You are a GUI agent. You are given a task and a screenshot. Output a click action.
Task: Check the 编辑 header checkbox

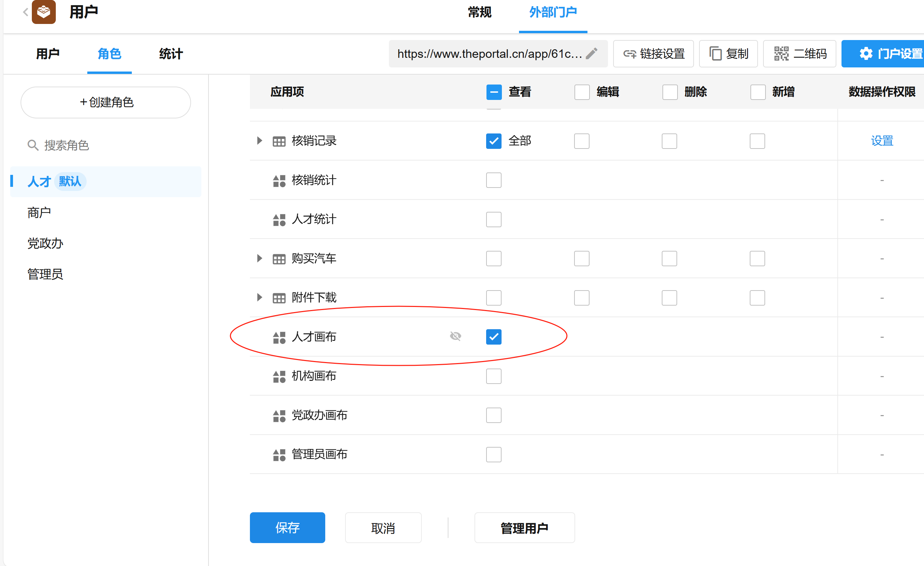point(582,92)
